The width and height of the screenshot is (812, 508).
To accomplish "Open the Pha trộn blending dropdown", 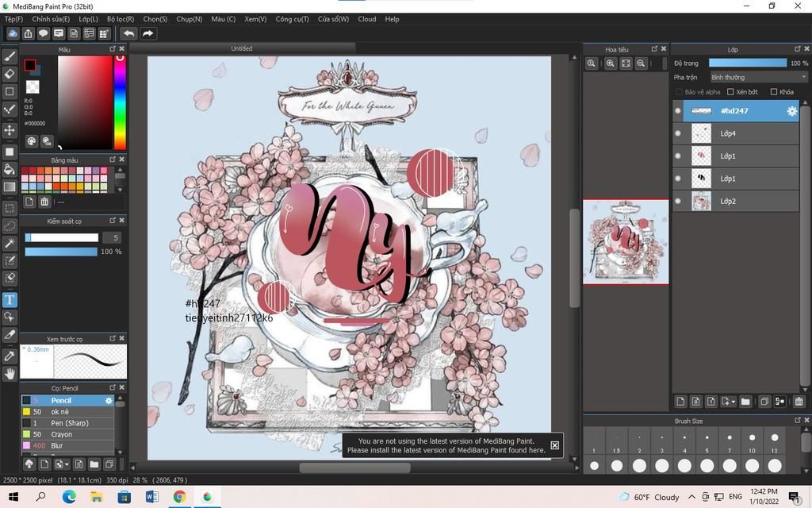I will click(x=759, y=77).
